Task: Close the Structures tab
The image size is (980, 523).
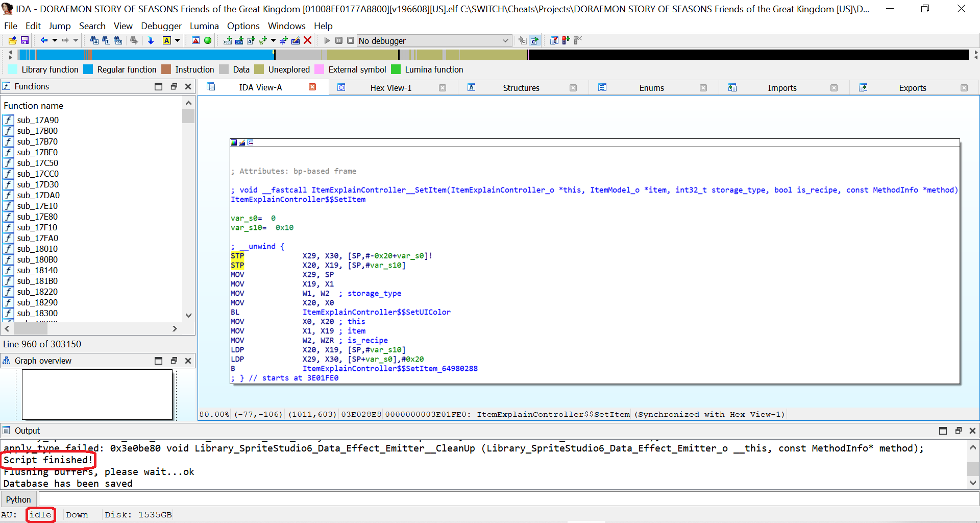Action: coord(573,88)
